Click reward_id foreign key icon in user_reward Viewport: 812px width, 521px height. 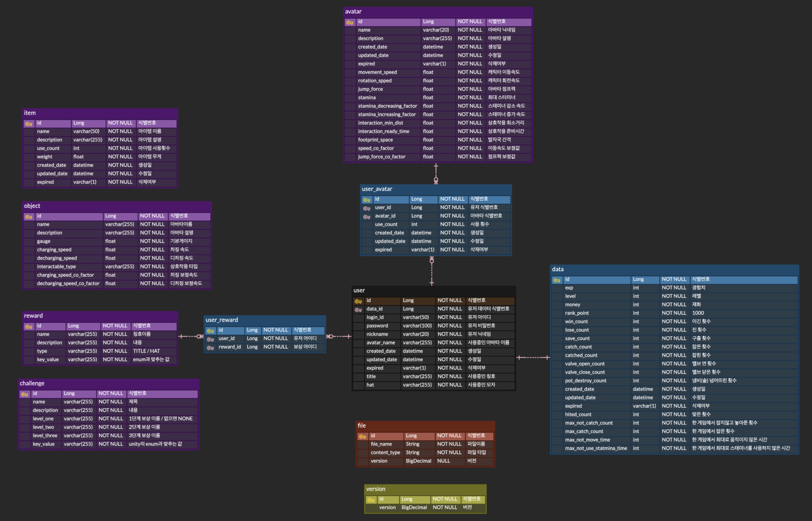(x=210, y=348)
